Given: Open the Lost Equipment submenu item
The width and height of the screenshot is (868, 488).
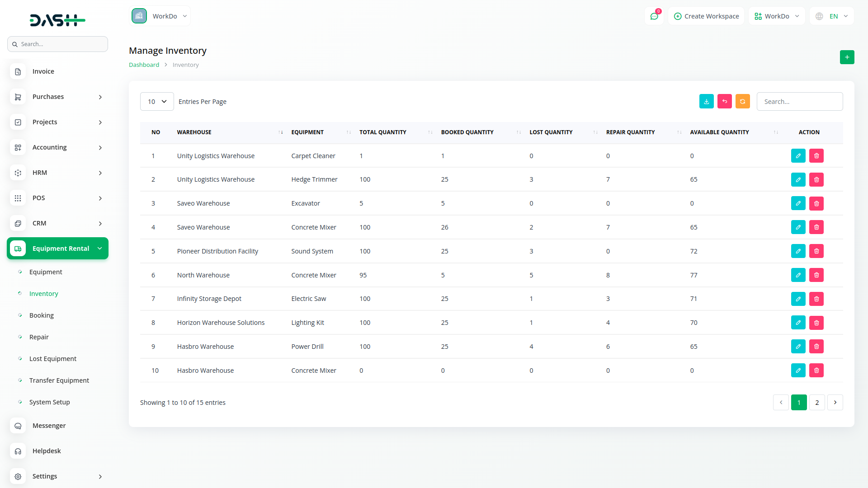Looking at the screenshot, I should (52, 359).
